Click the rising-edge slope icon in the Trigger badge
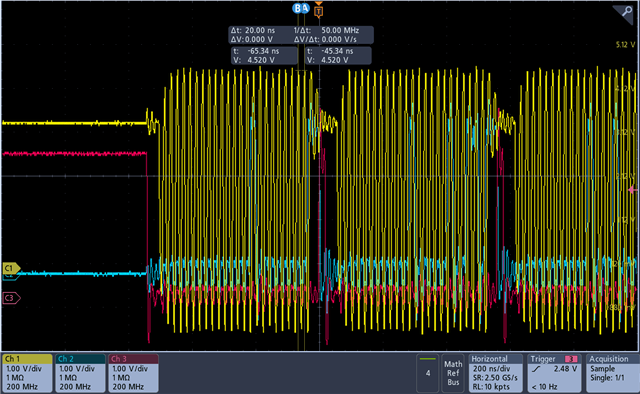This screenshot has width=640, height=394. pyautogui.click(x=536, y=369)
